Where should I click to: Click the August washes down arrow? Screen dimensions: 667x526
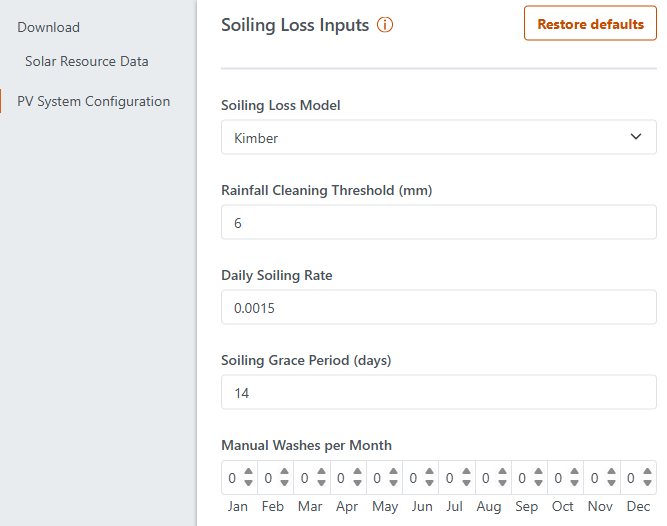(x=503, y=483)
